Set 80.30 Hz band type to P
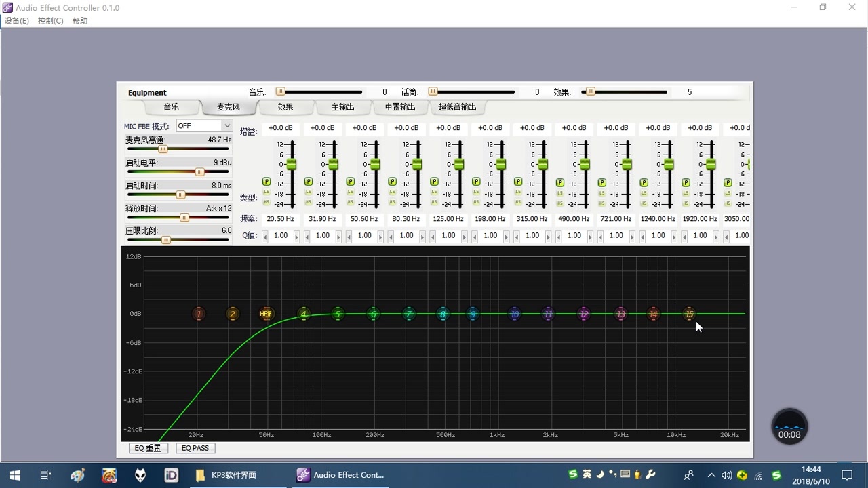 [392, 182]
